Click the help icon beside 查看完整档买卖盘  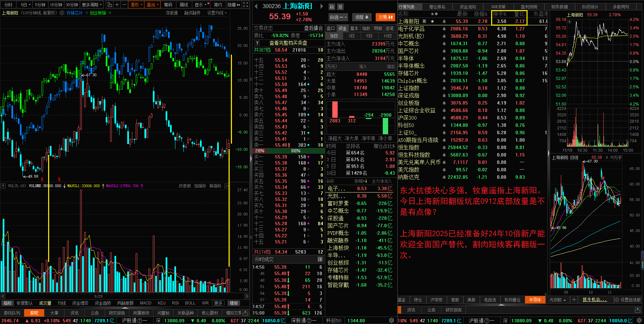[x=257, y=43]
